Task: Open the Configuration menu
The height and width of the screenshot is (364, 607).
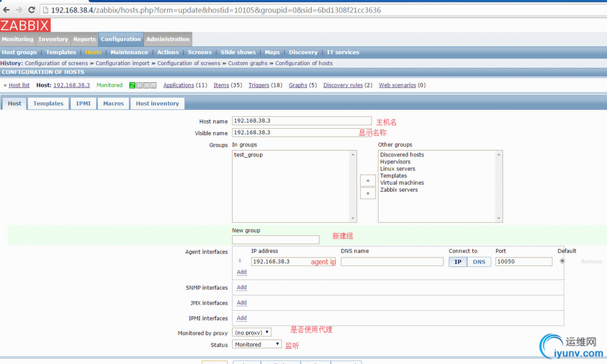Action: (x=121, y=39)
